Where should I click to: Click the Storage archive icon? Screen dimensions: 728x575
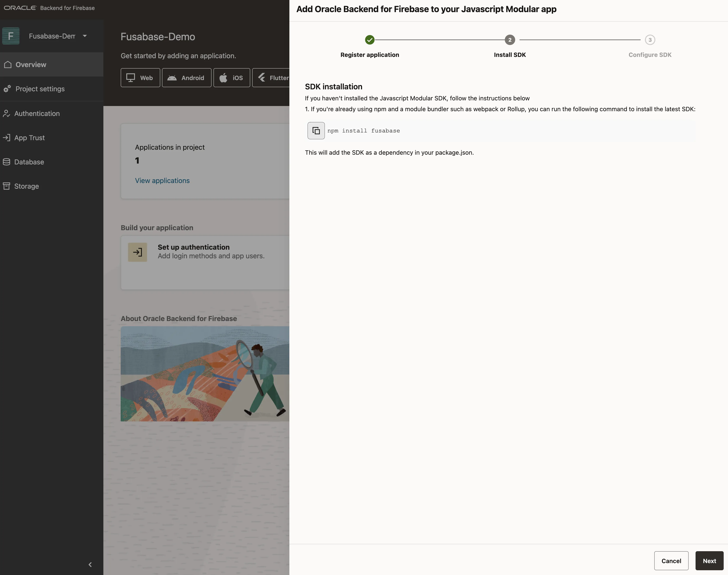(6, 186)
